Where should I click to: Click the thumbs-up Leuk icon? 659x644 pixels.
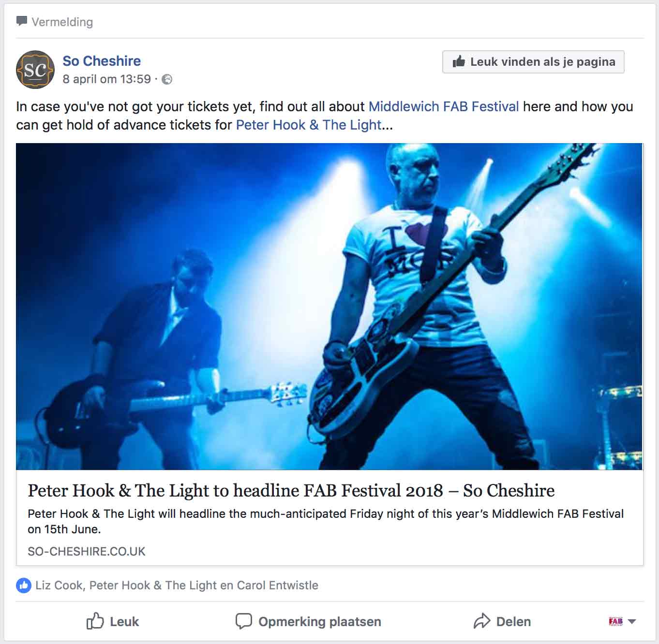(95, 621)
